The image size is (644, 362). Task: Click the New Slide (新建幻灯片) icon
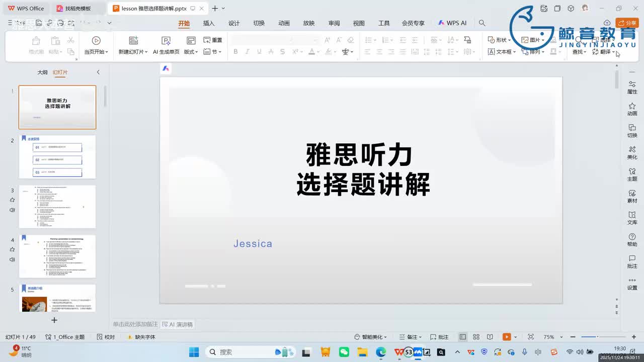click(133, 41)
